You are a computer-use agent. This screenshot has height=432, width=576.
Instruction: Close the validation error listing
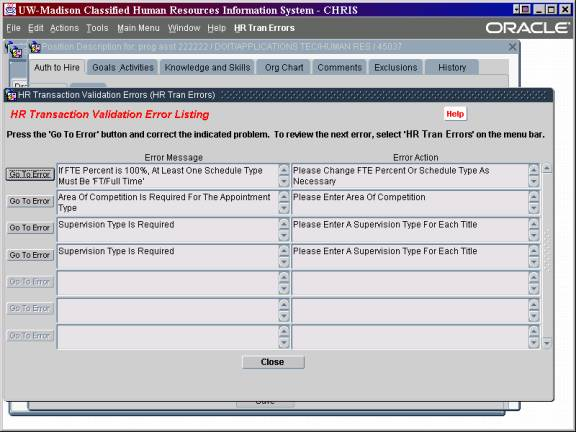click(273, 362)
